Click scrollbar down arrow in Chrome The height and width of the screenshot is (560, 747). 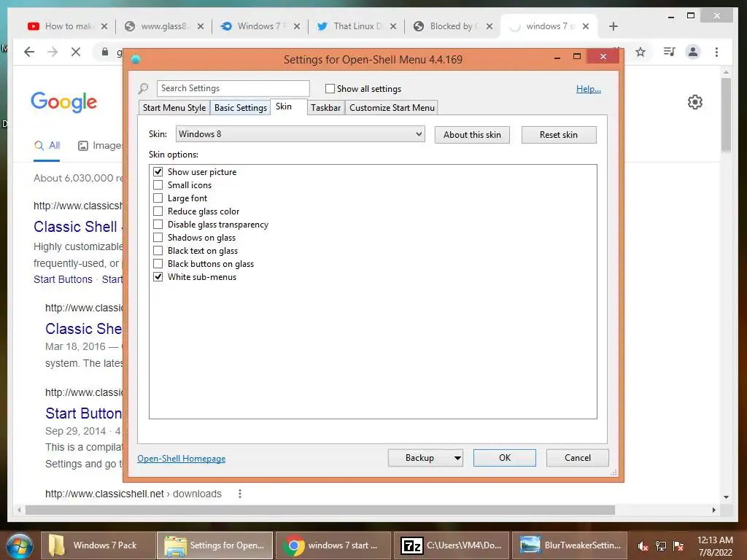click(x=726, y=497)
